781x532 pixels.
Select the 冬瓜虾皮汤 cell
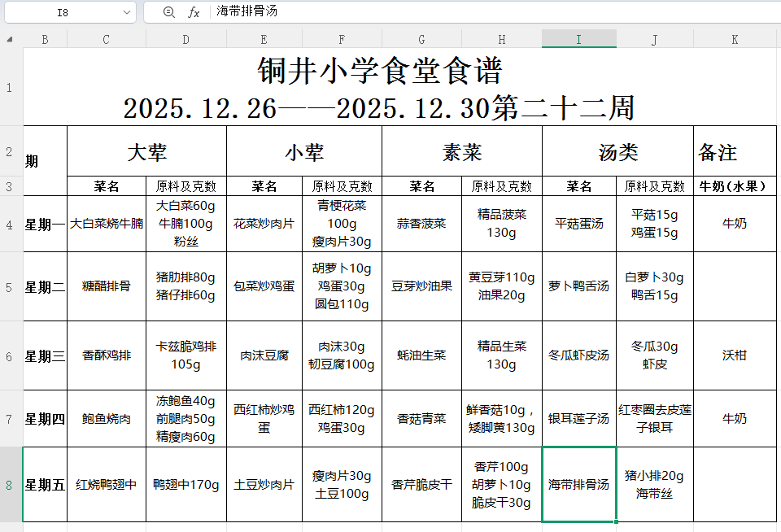[578, 355]
